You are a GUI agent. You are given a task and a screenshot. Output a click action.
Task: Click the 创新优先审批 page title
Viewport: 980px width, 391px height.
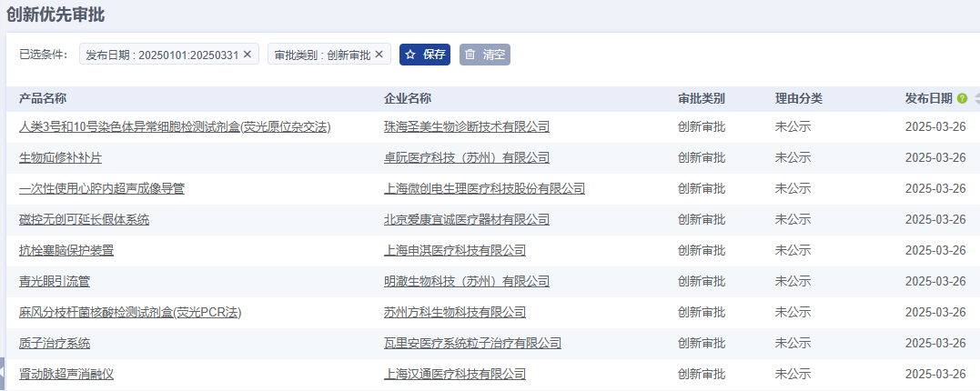[56, 15]
